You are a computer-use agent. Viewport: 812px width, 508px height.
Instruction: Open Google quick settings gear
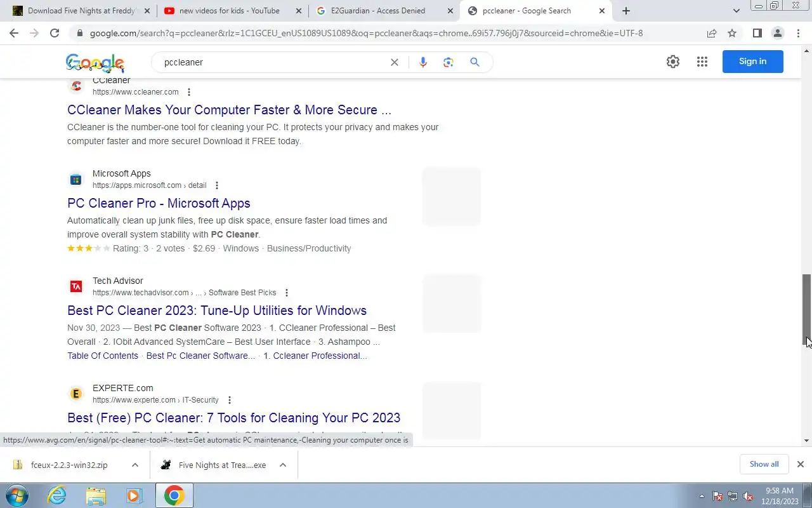(673, 62)
